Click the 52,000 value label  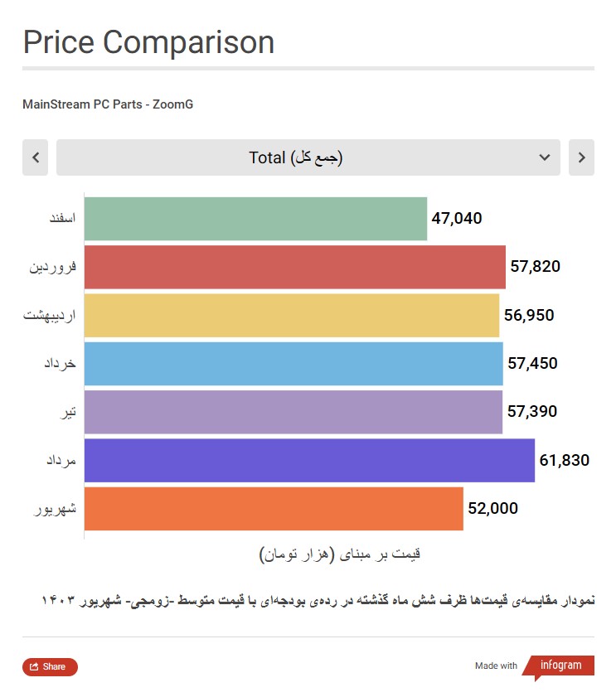492,508
